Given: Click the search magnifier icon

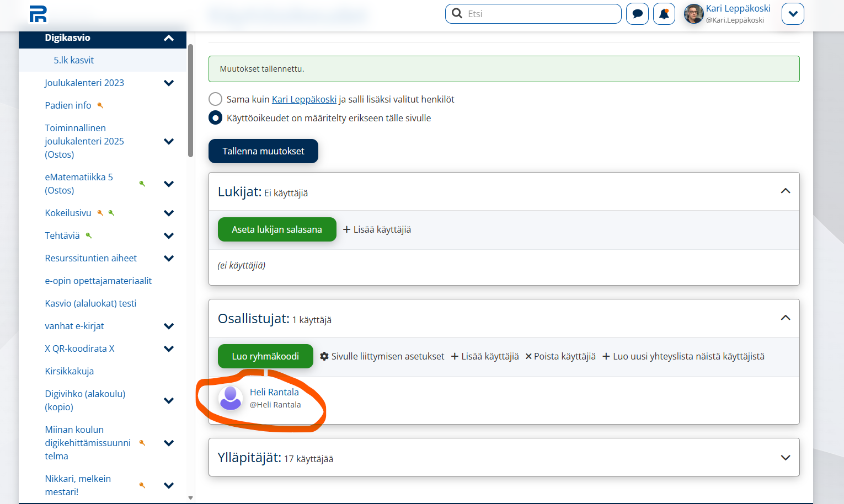Looking at the screenshot, I should tap(457, 13).
